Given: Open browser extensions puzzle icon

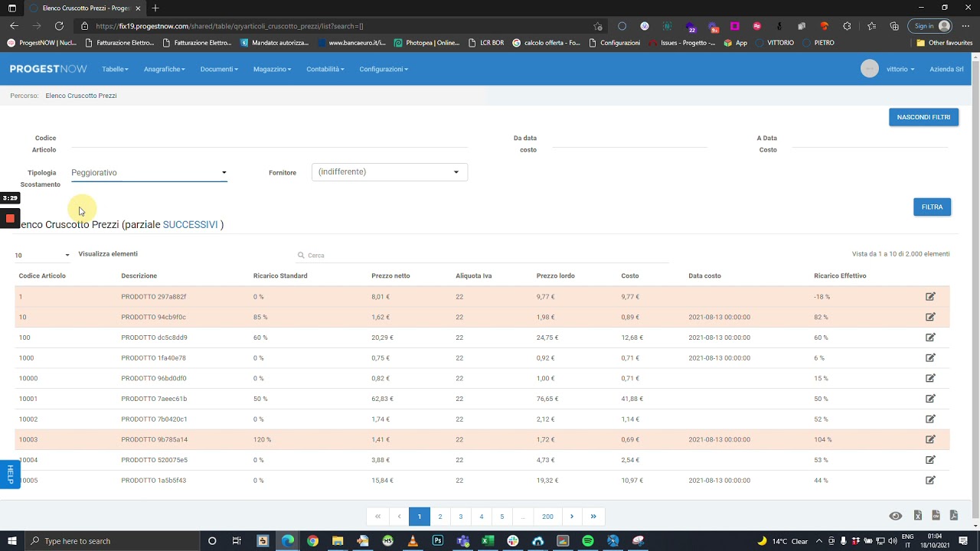Looking at the screenshot, I should coord(847,26).
